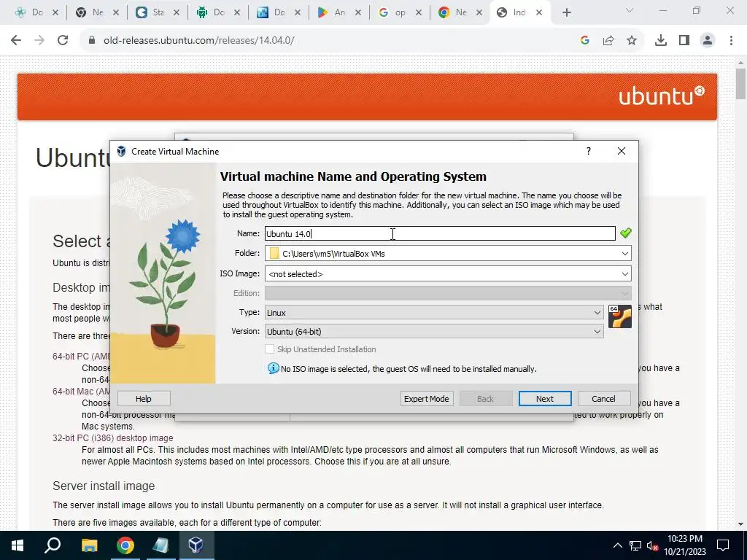
Task: Open Chrome's three-dot menu
Action: point(731,41)
